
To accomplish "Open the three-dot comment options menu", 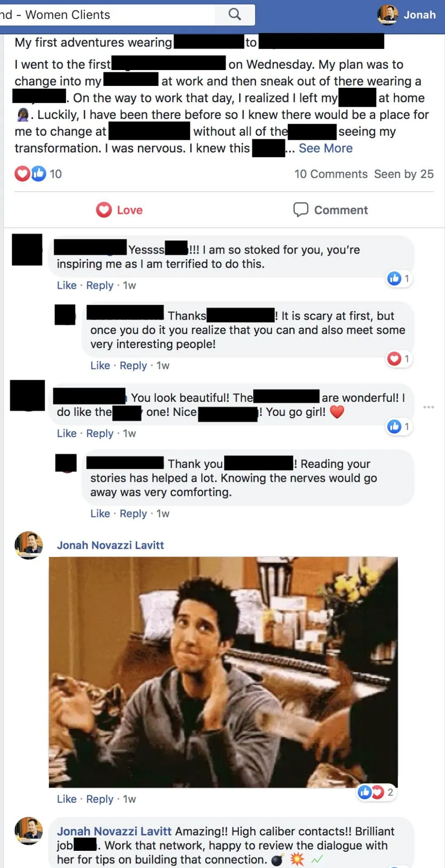I will pyautogui.click(x=429, y=407).
